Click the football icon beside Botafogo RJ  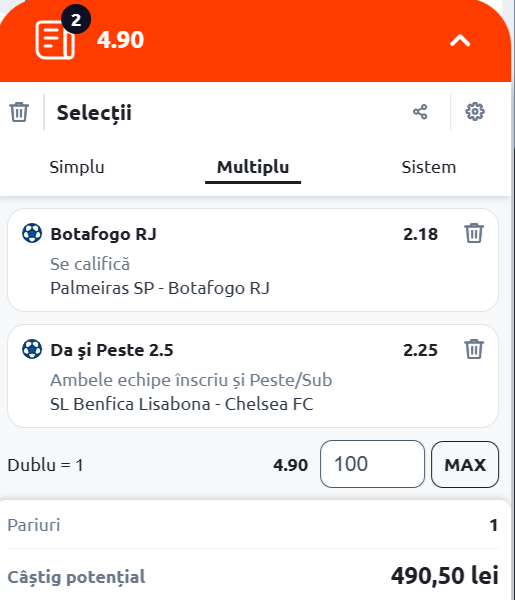pos(32,233)
